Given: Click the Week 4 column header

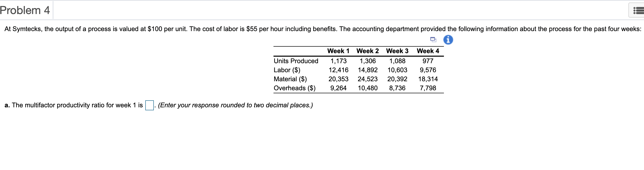Looking at the screenshot, I should (x=428, y=51).
